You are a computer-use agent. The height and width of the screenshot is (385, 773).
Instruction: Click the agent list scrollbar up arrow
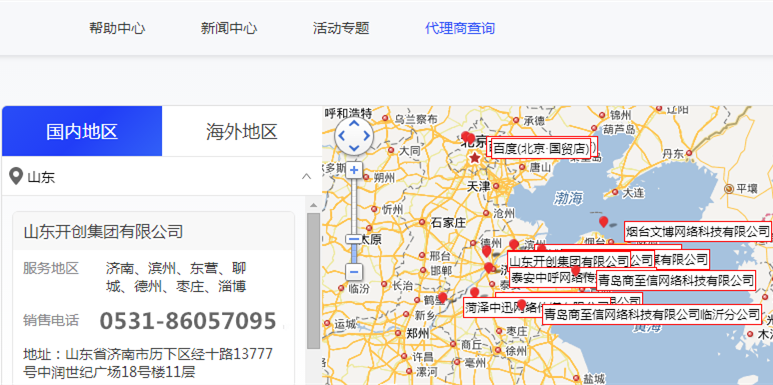314,205
